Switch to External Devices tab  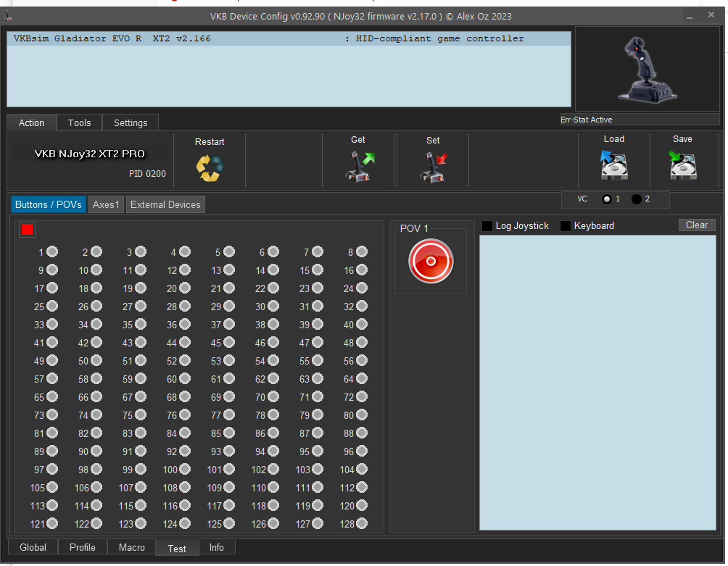pos(165,204)
